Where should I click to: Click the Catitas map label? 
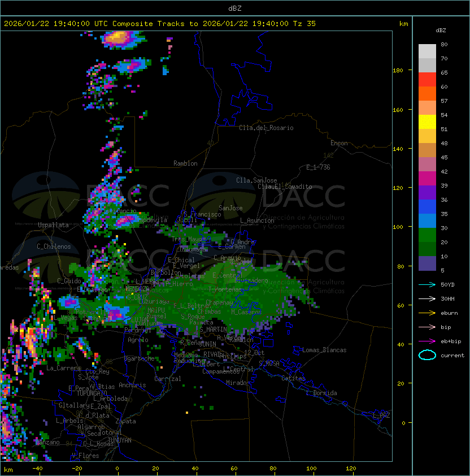[x=293, y=378]
